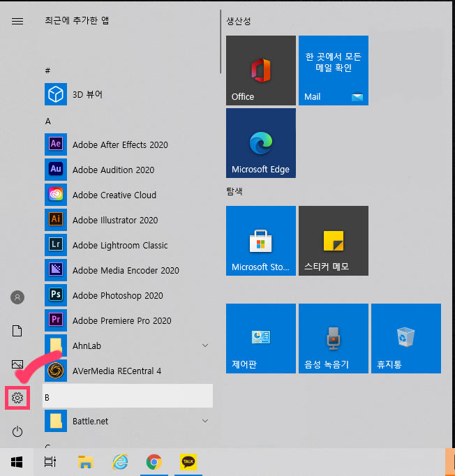Click the app list scrollbar
455x476 pixels.
pos(221,42)
